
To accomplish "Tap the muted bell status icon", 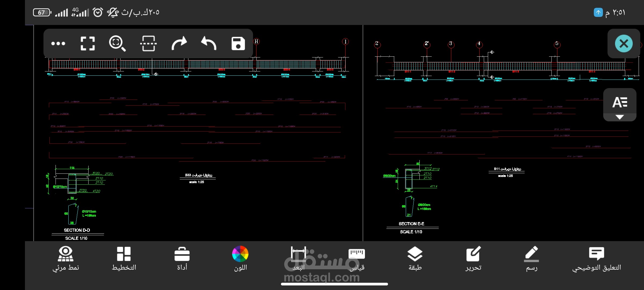I will (x=113, y=12).
